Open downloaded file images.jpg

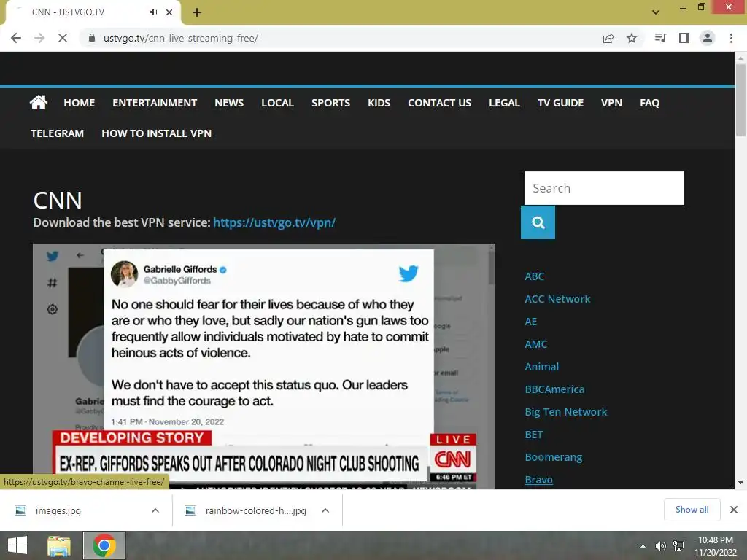pyautogui.click(x=58, y=510)
